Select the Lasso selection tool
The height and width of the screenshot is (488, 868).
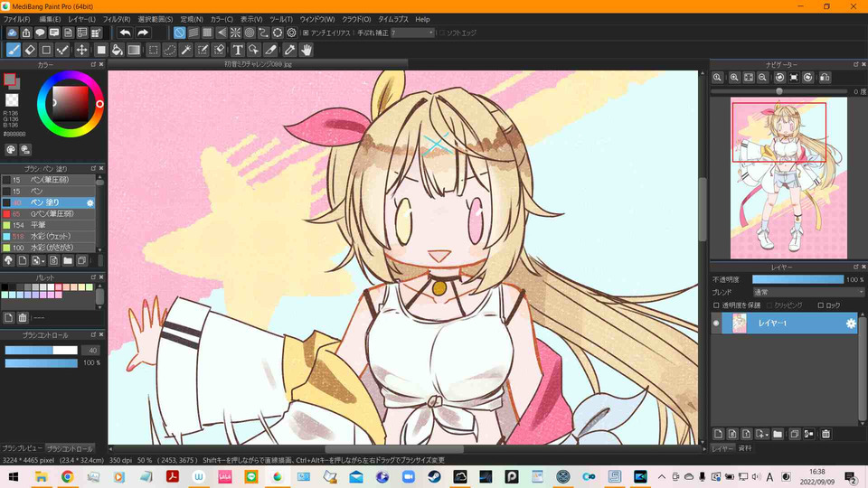(x=169, y=51)
